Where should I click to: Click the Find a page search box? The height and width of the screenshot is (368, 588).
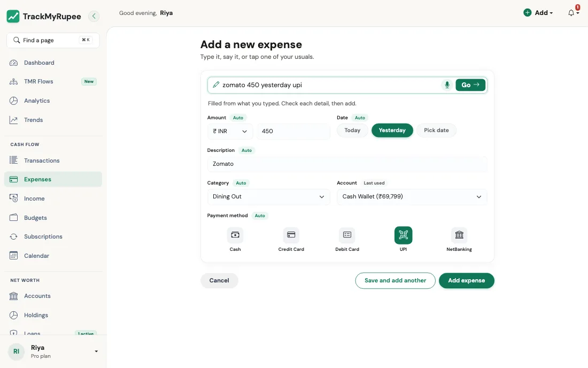[53, 40]
